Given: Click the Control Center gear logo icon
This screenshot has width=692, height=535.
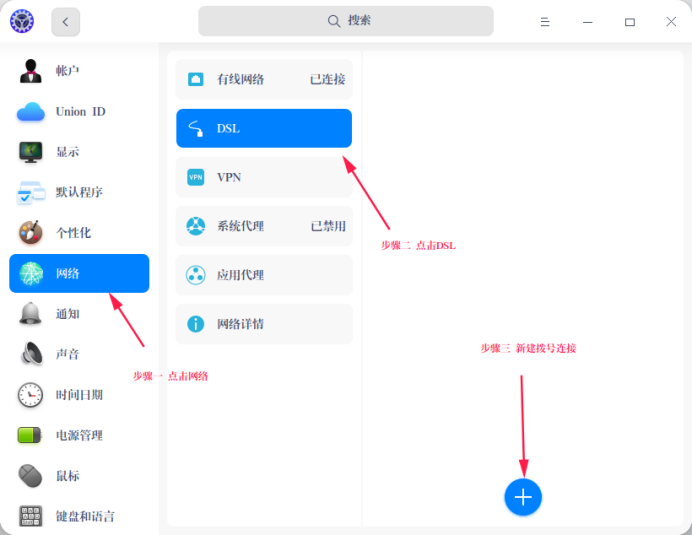Looking at the screenshot, I should 22,21.
